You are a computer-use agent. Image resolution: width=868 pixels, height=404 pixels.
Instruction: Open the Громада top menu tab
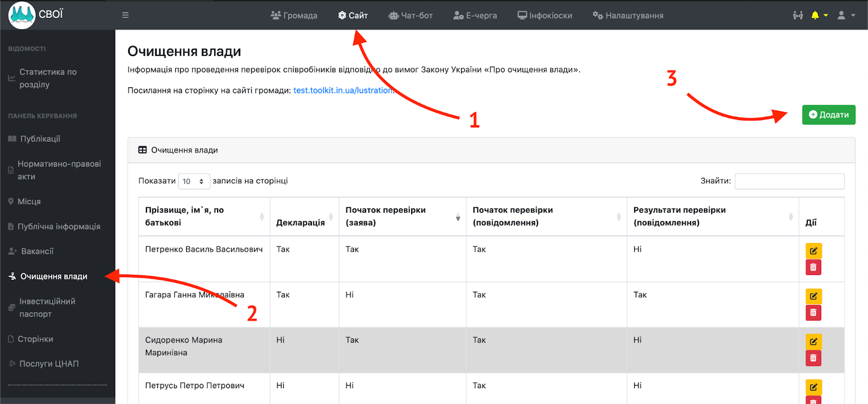294,15
